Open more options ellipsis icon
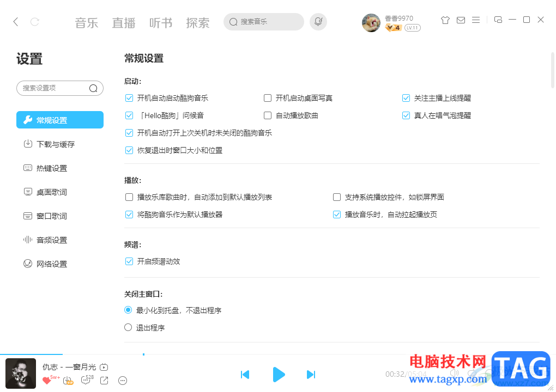 point(123,381)
